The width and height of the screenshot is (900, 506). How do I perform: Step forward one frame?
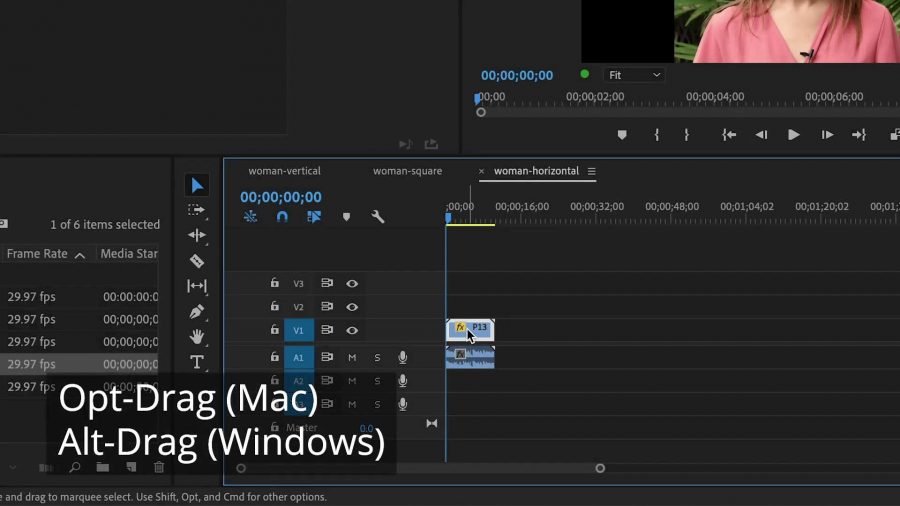click(x=827, y=135)
